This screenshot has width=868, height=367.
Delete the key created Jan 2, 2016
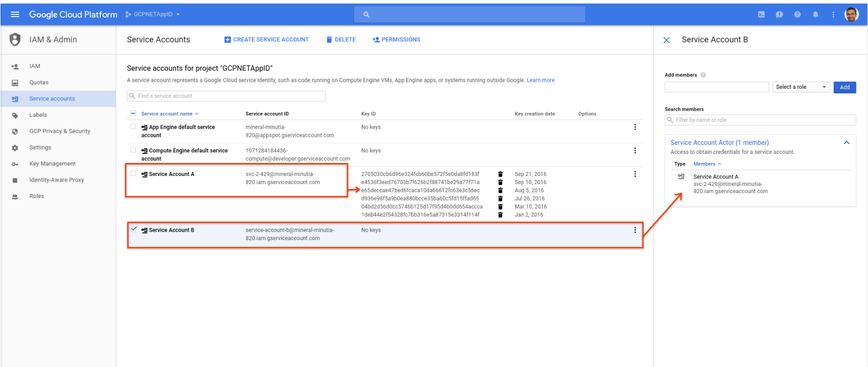(500, 215)
